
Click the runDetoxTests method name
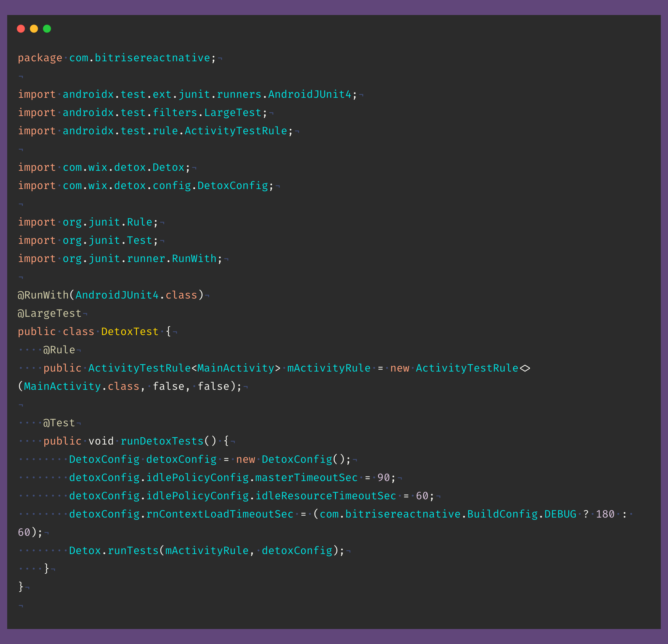pyautogui.click(x=162, y=441)
